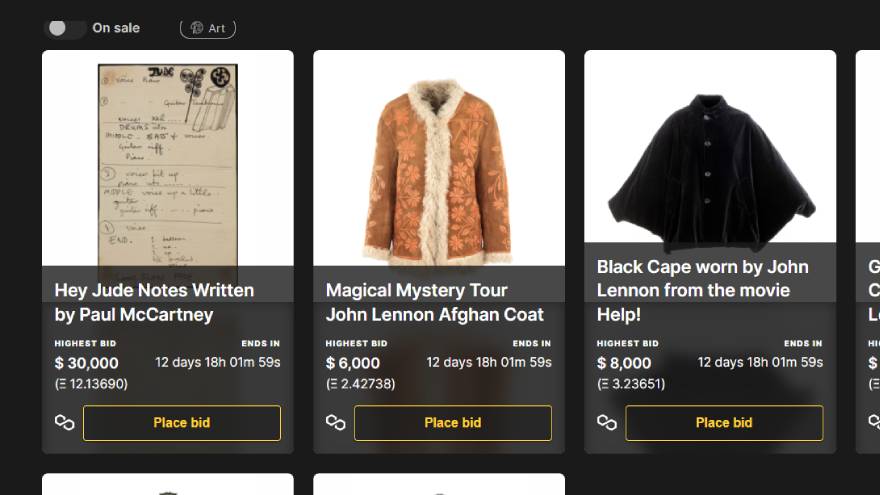Place bid on Hey Jude Notes

(182, 423)
